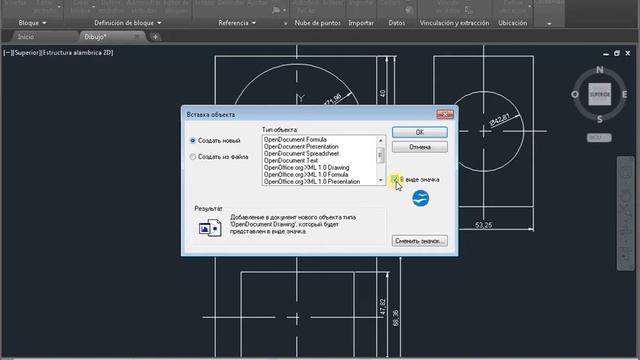Click the Сменить значок button

point(420,241)
